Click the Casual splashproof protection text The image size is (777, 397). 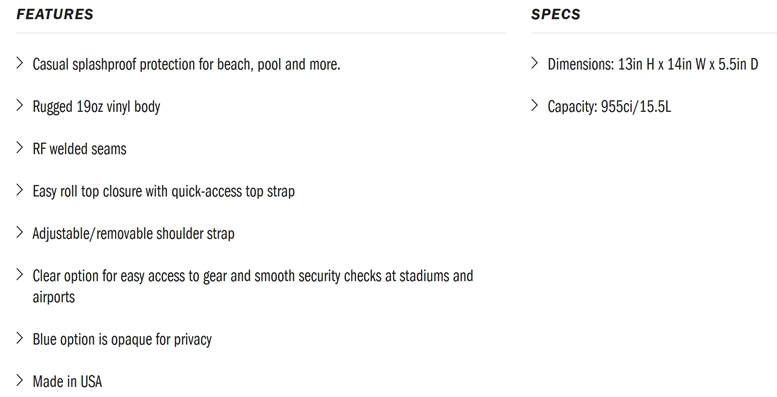(186, 64)
